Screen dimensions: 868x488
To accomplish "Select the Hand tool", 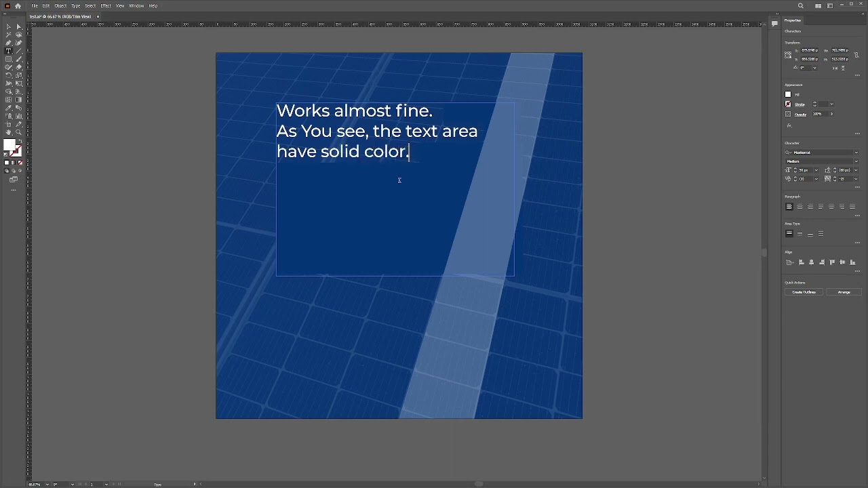I will [9, 133].
